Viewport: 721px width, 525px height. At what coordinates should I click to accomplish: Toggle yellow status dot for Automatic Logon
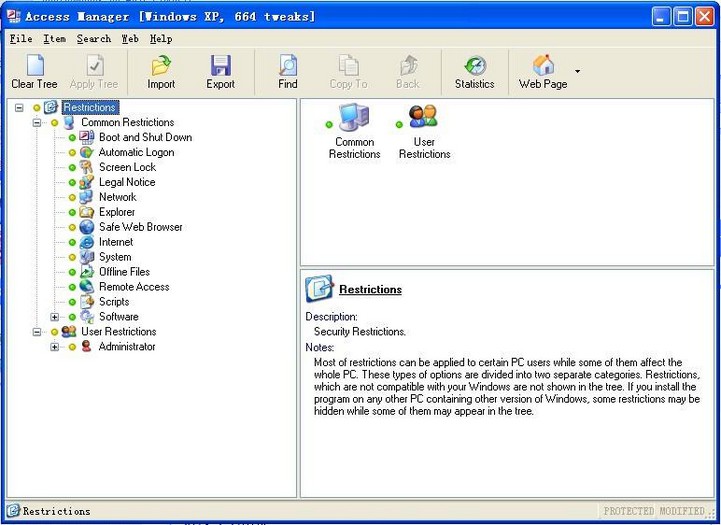coord(72,153)
